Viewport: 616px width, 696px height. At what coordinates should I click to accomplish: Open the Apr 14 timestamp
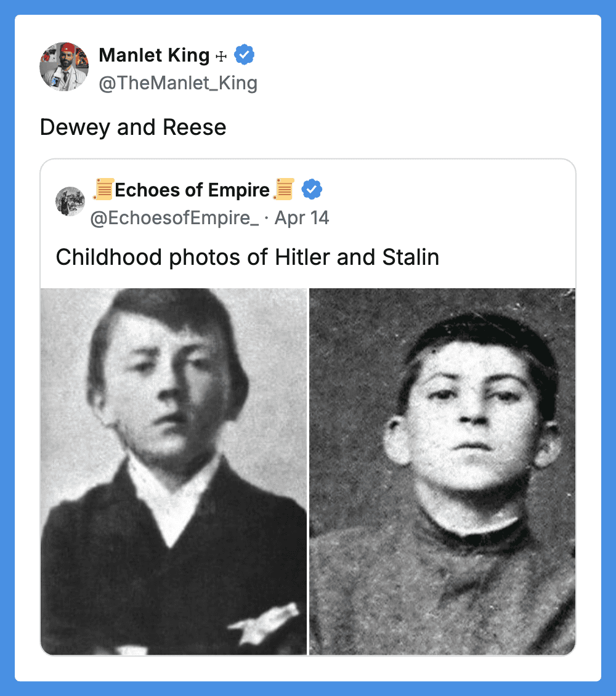[x=302, y=218]
